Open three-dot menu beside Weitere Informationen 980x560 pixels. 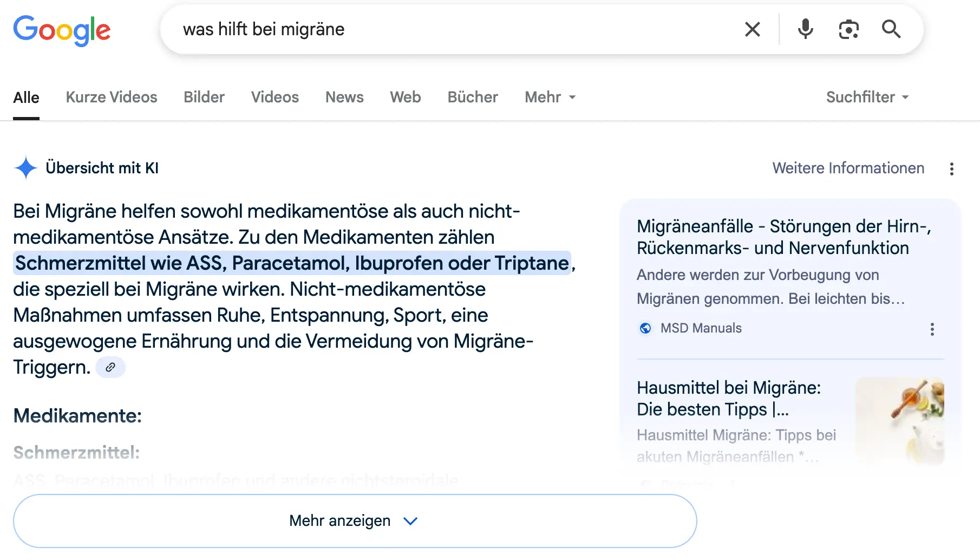click(951, 169)
